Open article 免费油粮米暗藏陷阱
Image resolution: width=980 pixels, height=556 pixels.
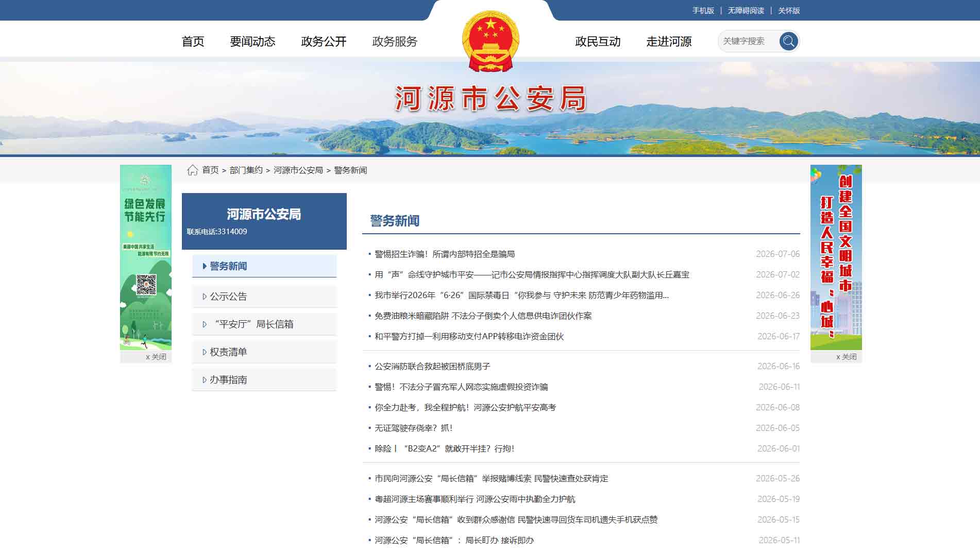click(483, 316)
